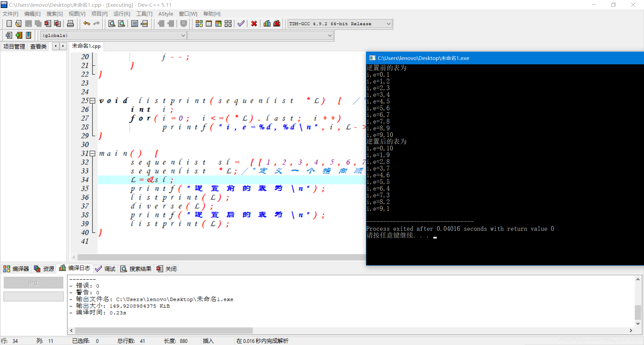Open the 运行[R] menu
Image resolution: width=644 pixels, height=345 pixels.
pos(122,14)
